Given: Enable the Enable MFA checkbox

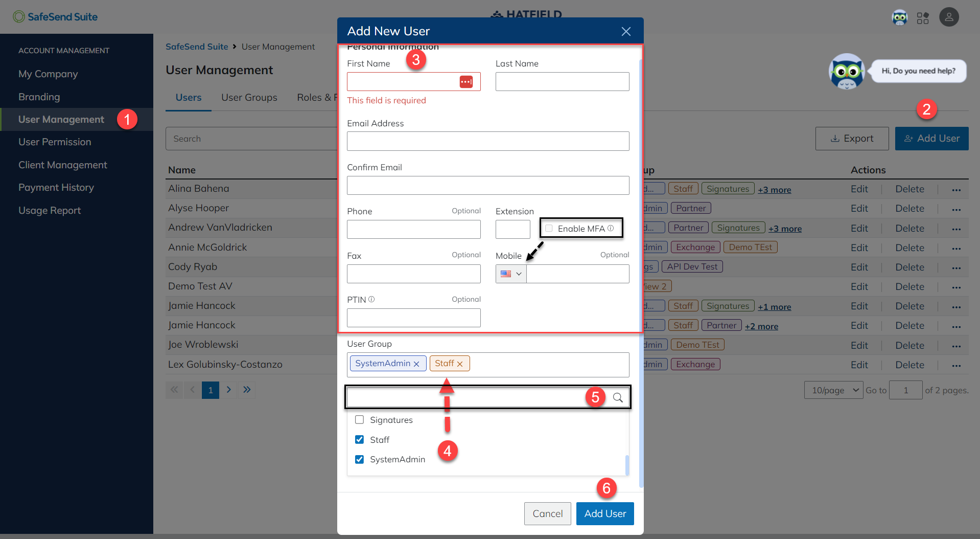Looking at the screenshot, I should (549, 228).
